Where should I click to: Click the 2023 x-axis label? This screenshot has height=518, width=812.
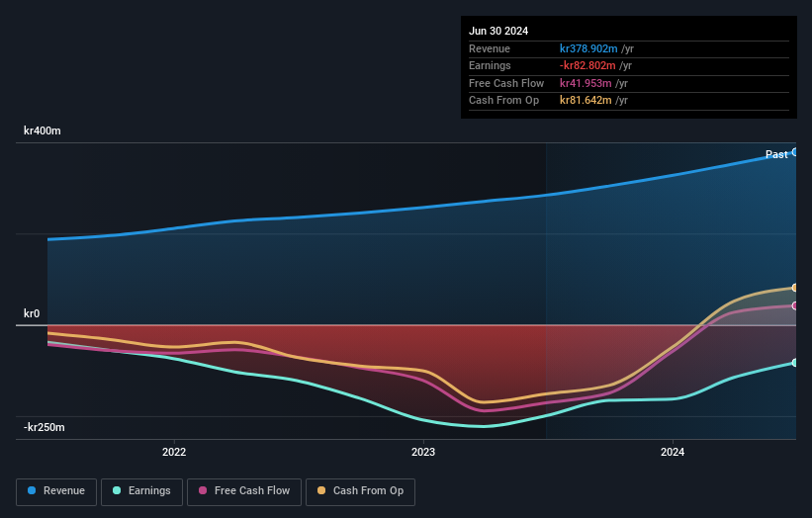tap(423, 452)
